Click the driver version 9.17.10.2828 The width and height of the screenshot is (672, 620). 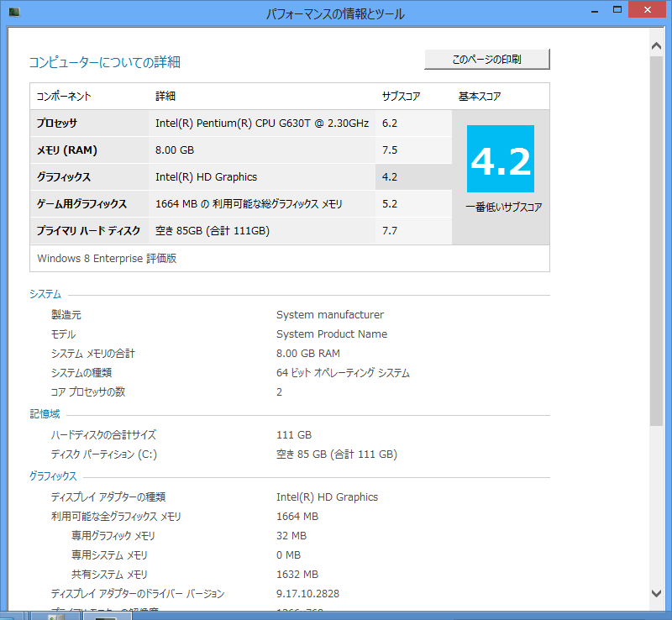click(307, 593)
